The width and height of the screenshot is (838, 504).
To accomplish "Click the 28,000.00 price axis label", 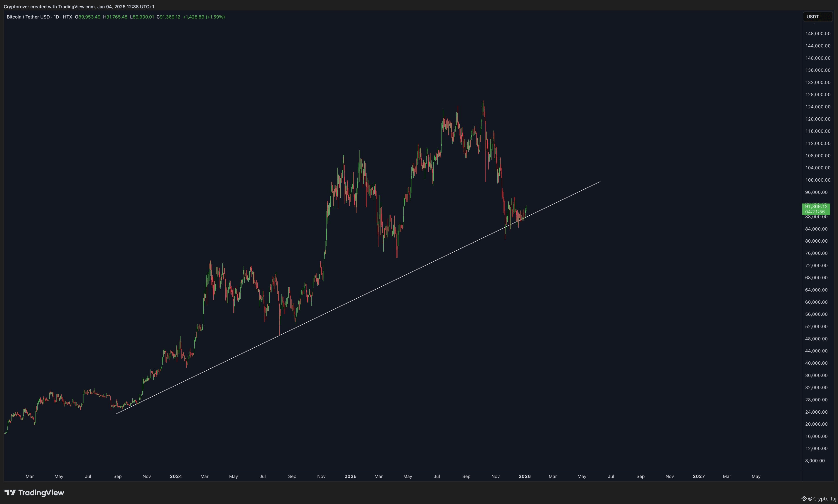I will [x=816, y=400].
